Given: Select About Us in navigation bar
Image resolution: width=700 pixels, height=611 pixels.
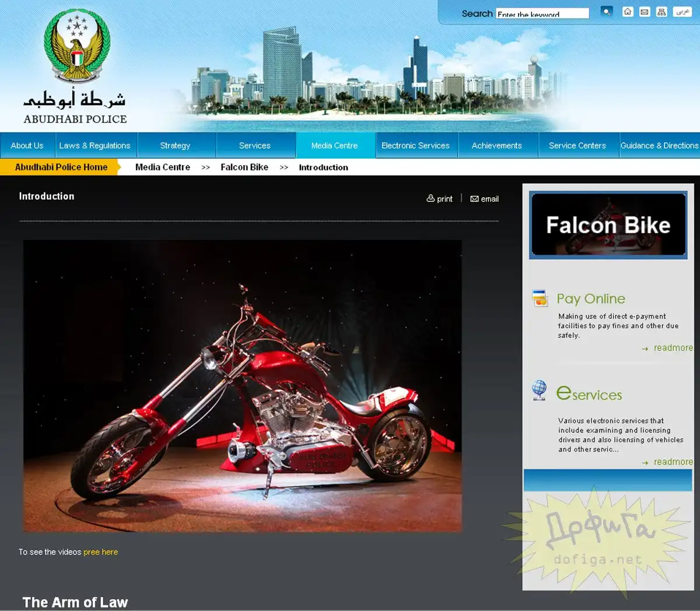Looking at the screenshot, I should (x=27, y=145).
